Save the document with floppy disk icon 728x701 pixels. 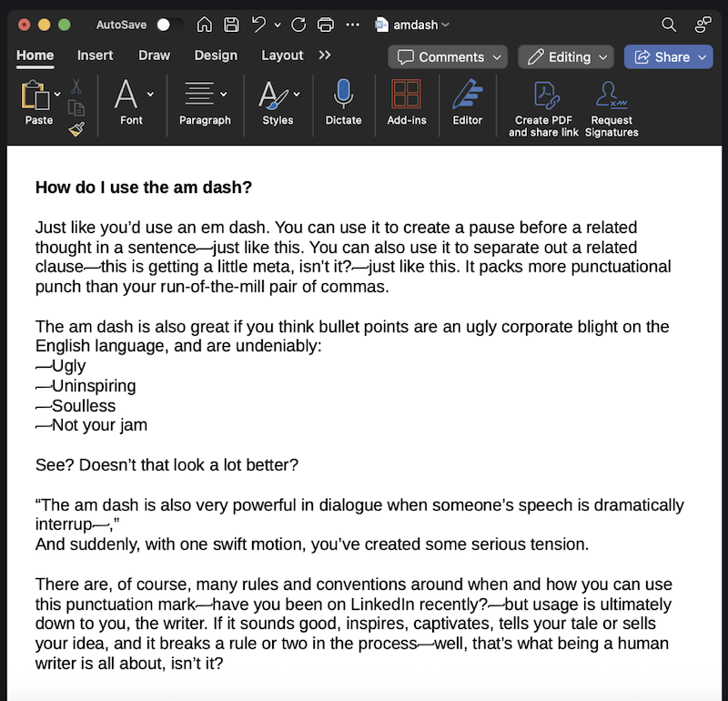click(231, 25)
